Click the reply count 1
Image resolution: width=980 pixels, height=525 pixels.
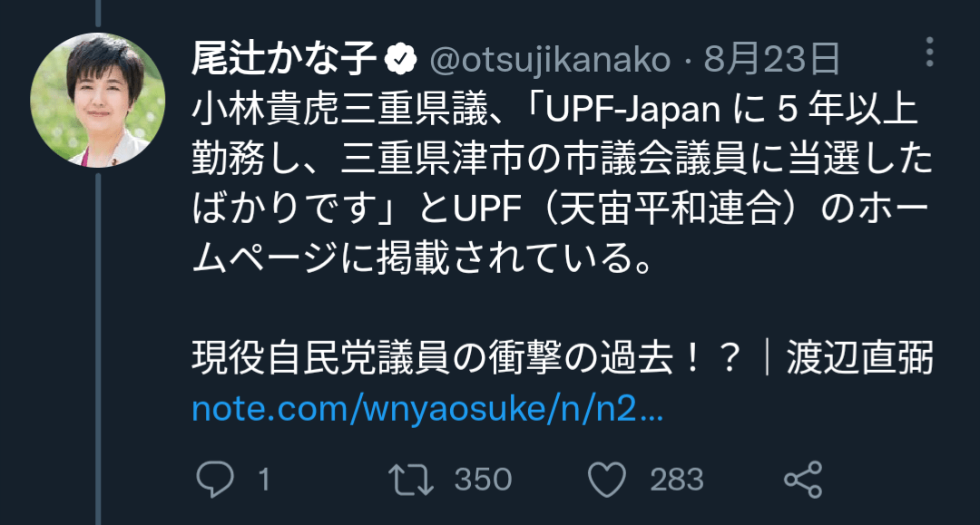[x=264, y=479]
